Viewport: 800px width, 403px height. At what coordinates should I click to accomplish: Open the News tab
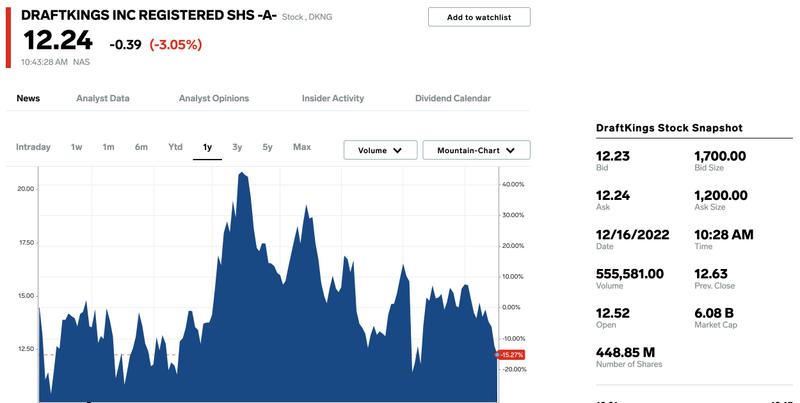point(28,98)
